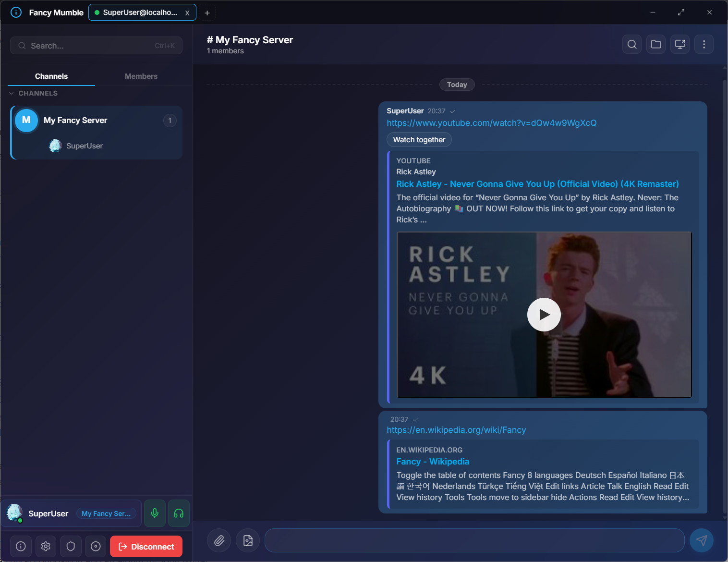The image size is (728, 562).
Task: Select the SuperUser@localho... connection tab
Action: (x=142, y=12)
